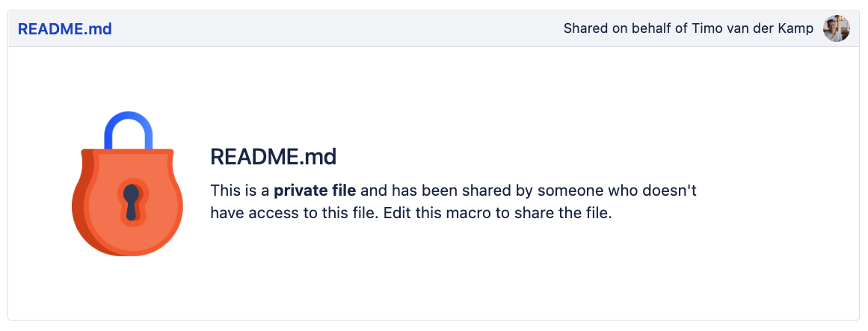Viewport: 868px width, 331px height.
Task: Click the "Shared on behalf of" label
Action: 621,29
